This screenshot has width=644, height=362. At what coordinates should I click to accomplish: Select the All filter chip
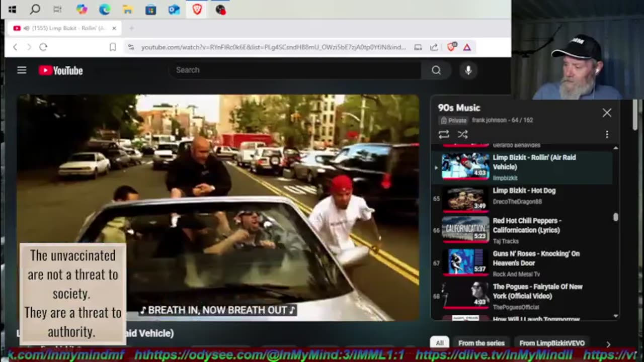440,343
